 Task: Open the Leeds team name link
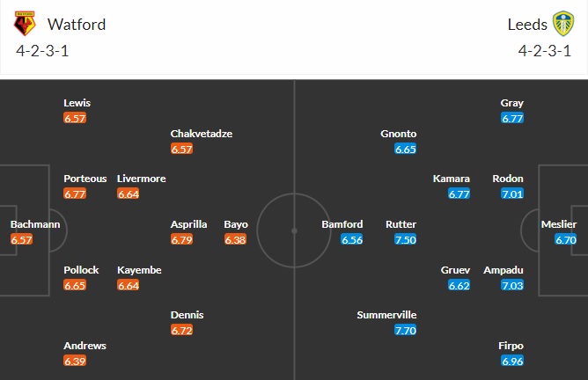tap(527, 25)
